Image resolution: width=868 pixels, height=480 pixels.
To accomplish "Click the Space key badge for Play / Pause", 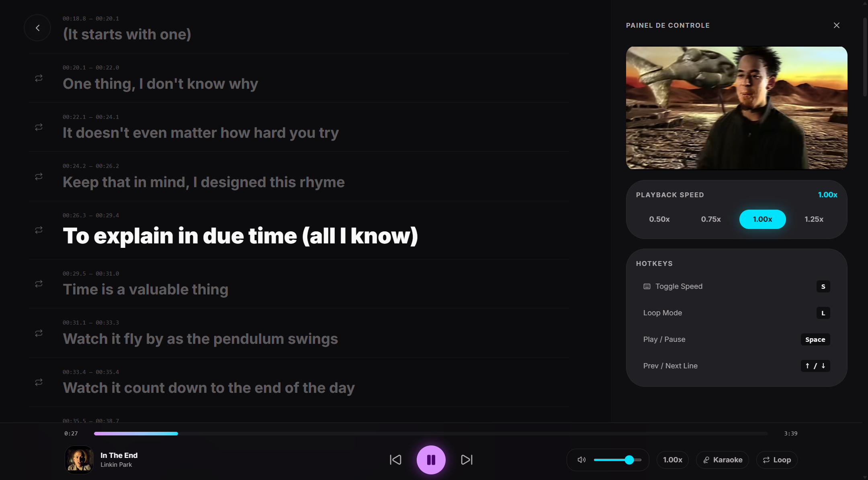I will (x=815, y=339).
